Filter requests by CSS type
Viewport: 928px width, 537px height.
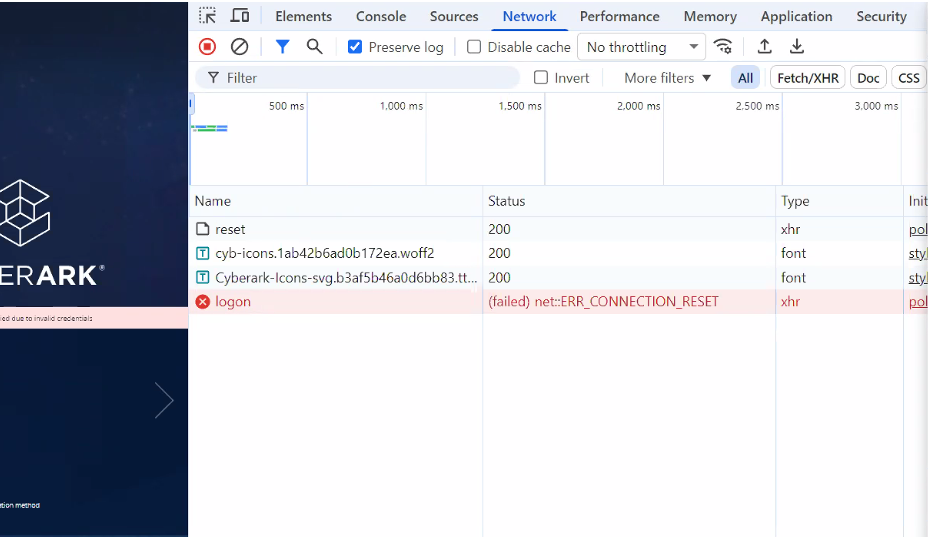click(x=908, y=78)
